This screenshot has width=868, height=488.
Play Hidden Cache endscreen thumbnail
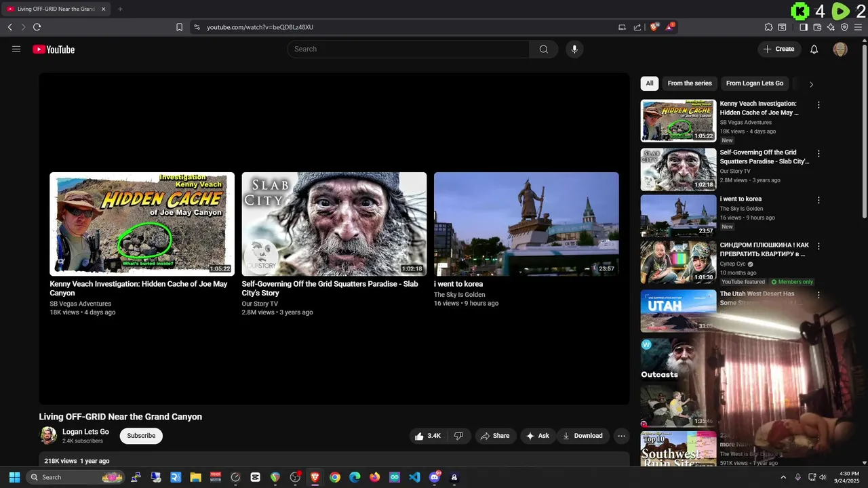(x=142, y=224)
